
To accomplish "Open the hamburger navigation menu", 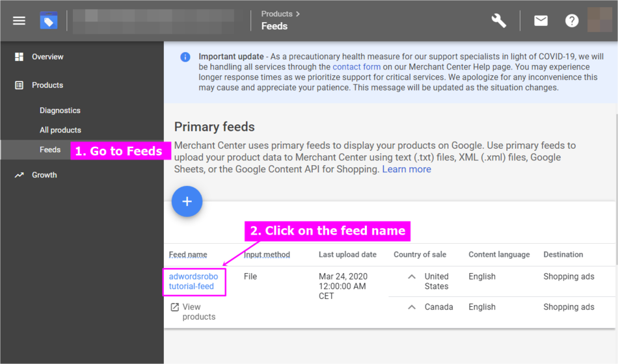I will pos(19,21).
